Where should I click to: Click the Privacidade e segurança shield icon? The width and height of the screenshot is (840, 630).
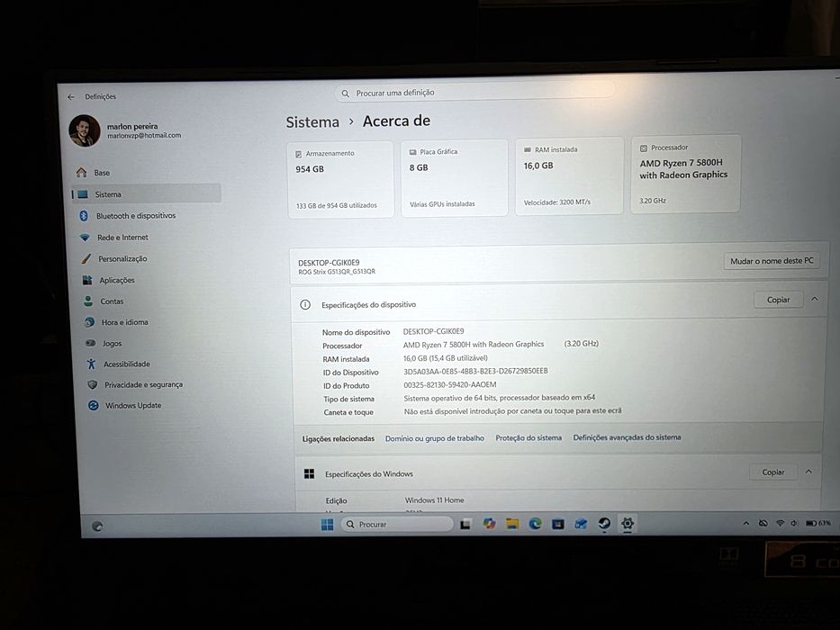93,384
